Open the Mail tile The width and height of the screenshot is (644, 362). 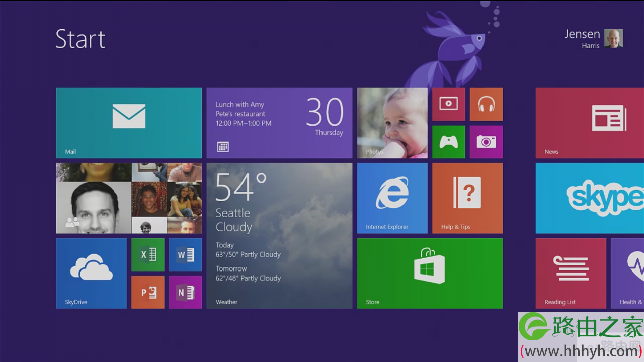(x=129, y=123)
